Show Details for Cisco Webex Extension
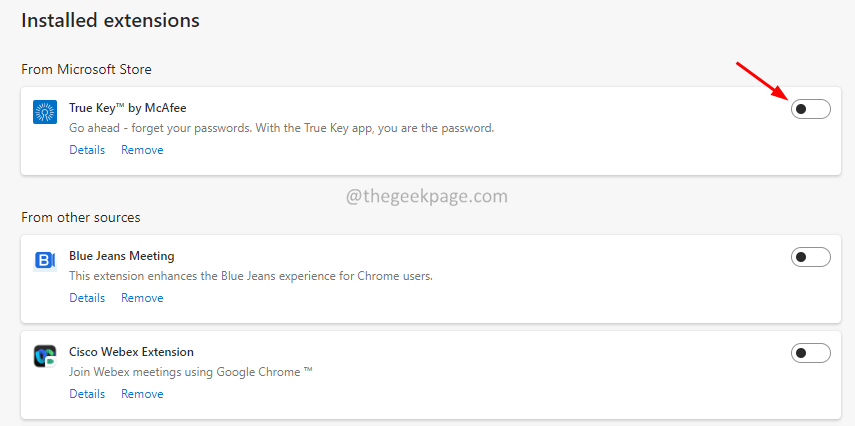This screenshot has height=426, width=855. pos(87,394)
